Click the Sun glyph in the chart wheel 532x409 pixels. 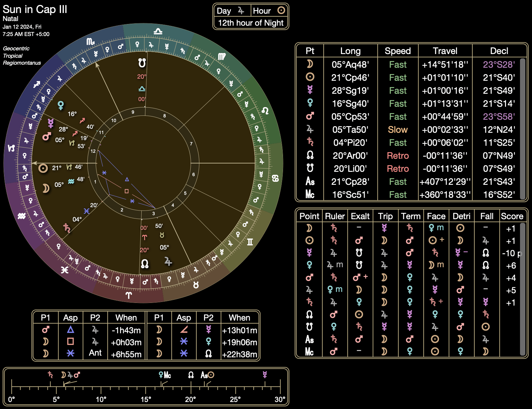point(43,168)
